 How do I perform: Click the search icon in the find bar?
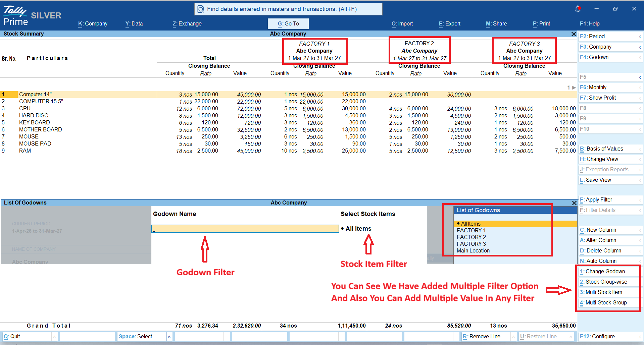[x=201, y=9]
